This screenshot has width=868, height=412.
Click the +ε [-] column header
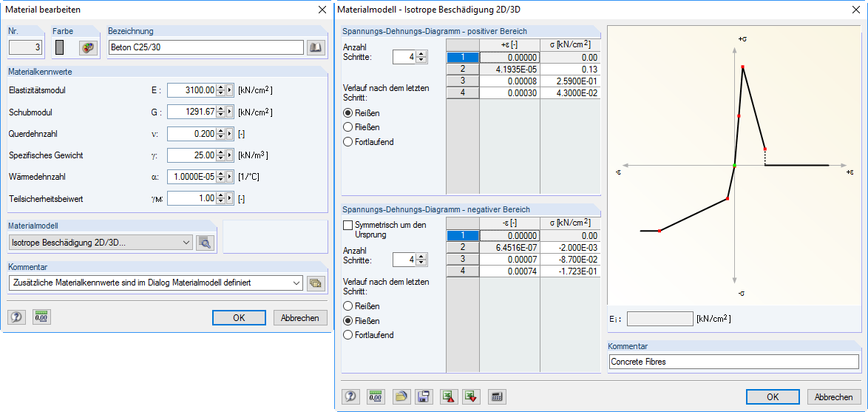point(510,45)
